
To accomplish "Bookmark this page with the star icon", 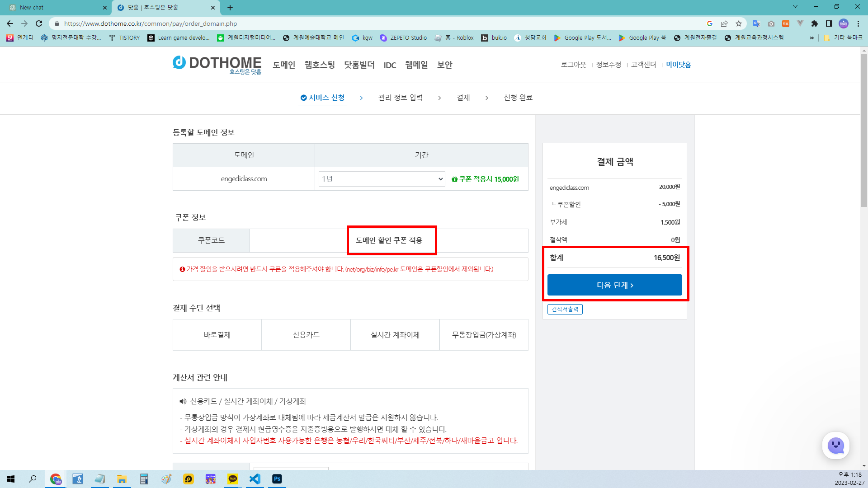I will [x=739, y=23].
